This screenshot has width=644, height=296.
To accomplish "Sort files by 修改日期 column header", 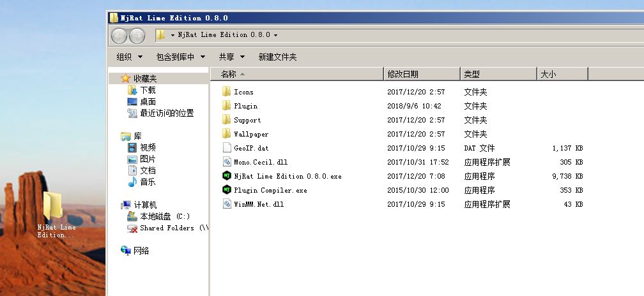I will pos(422,74).
